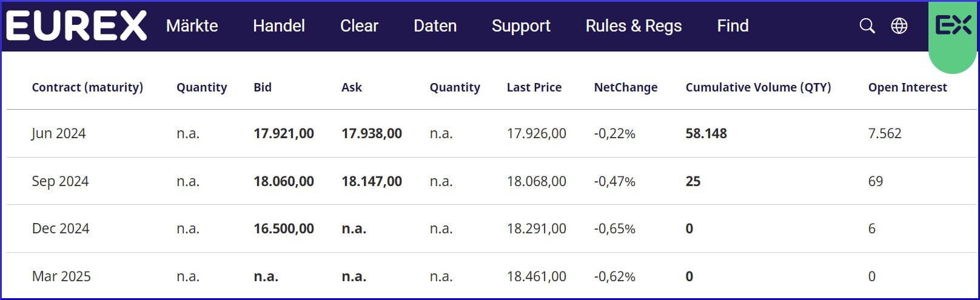This screenshot has width=980, height=300.
Task: Click the search magnifier icon
Action: click(x=867, y=26)
